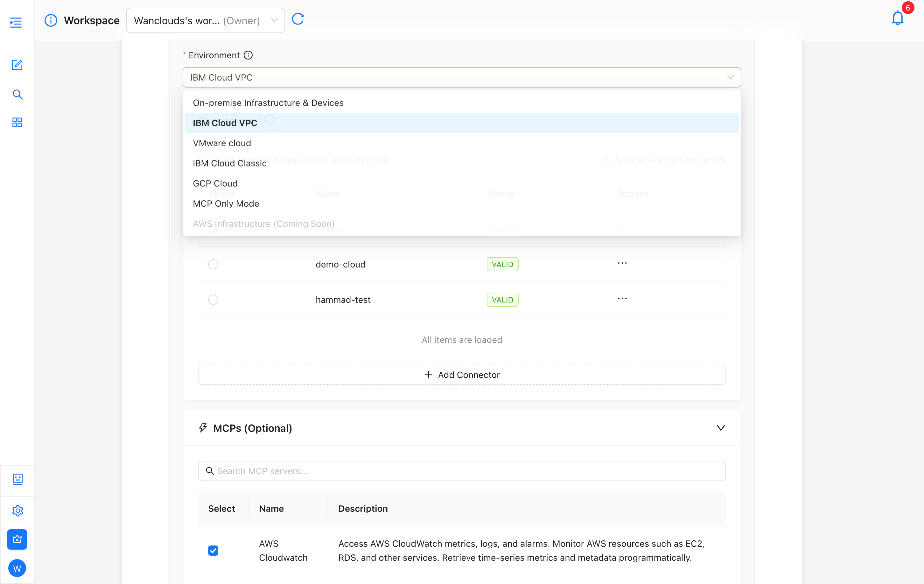Select the hammad-test connector radio button
The image size is (924, 584).
click(x=213, y=300)
